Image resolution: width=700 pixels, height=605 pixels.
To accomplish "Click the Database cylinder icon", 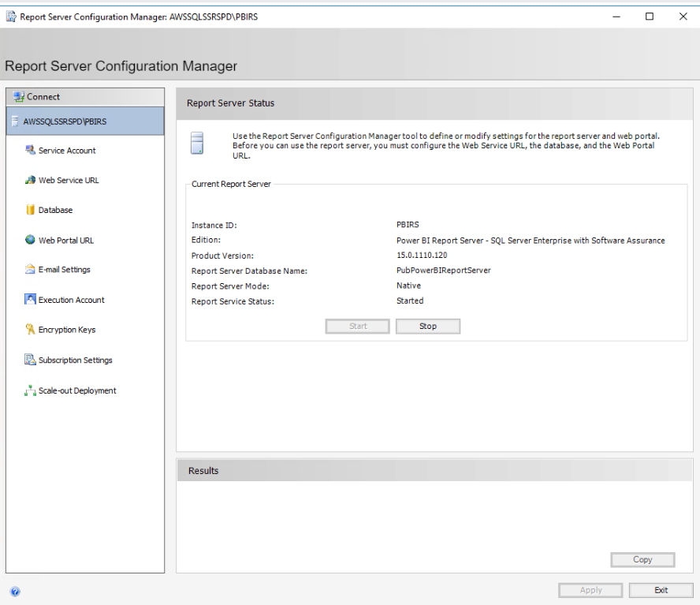I will (30, 210).
